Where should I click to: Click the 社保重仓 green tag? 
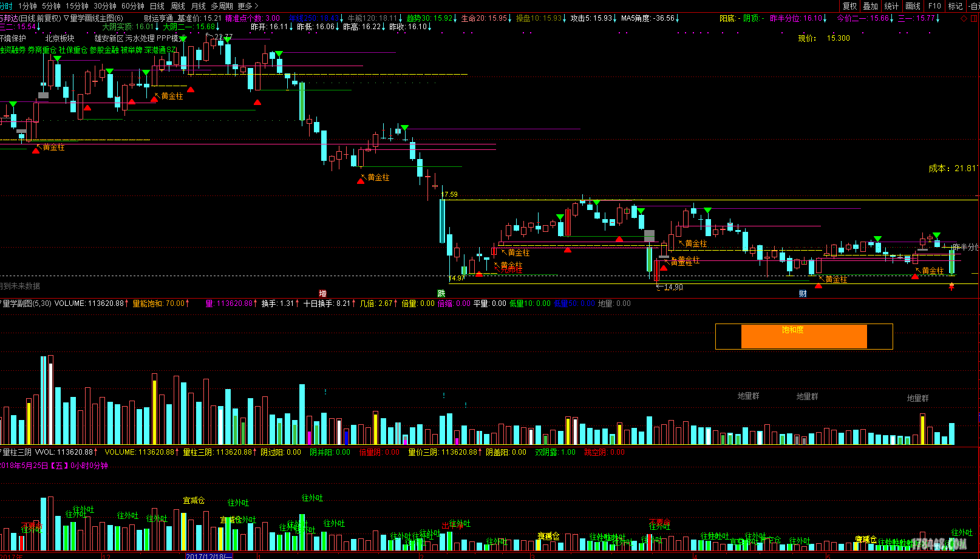(x=73, y=50)
